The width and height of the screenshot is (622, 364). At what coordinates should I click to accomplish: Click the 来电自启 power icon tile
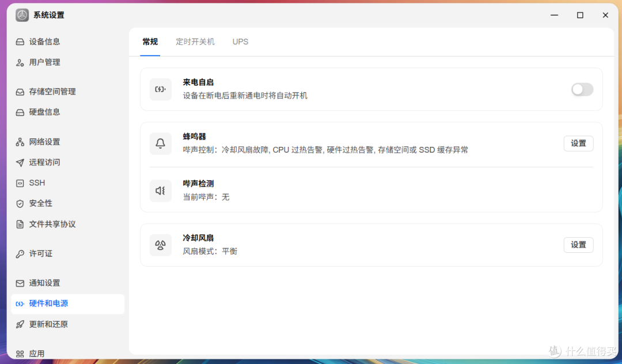click(x=160, y=89)
